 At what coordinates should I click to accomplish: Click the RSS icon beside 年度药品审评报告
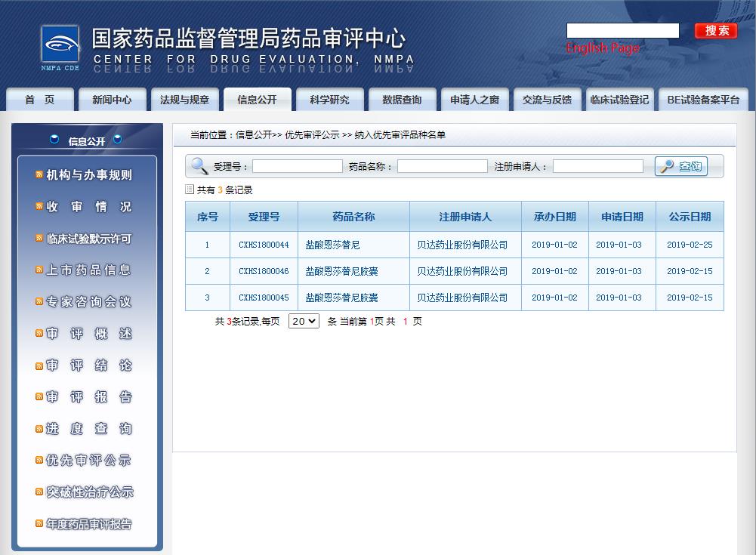click(x=39, y=524)
